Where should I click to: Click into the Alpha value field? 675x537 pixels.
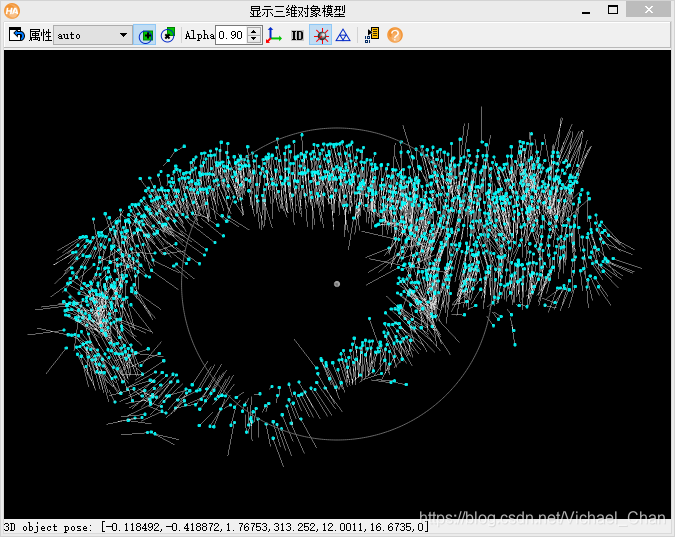point(232,35)
